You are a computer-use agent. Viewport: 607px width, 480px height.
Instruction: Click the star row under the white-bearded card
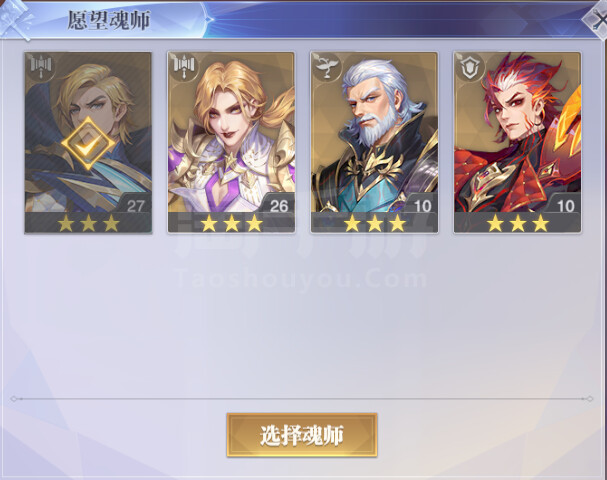(x=374, y=223)
